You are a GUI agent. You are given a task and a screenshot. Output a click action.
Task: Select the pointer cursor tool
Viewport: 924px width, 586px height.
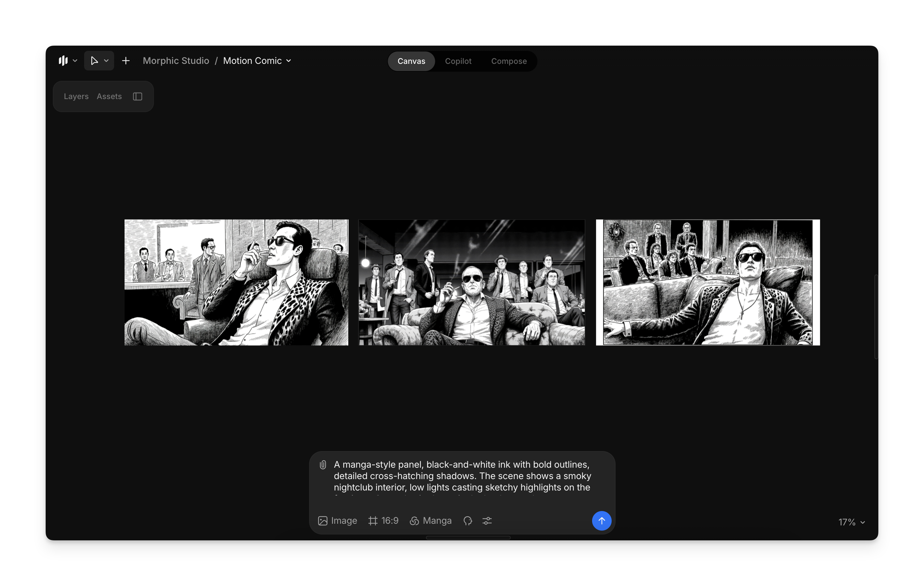(94, 61)
